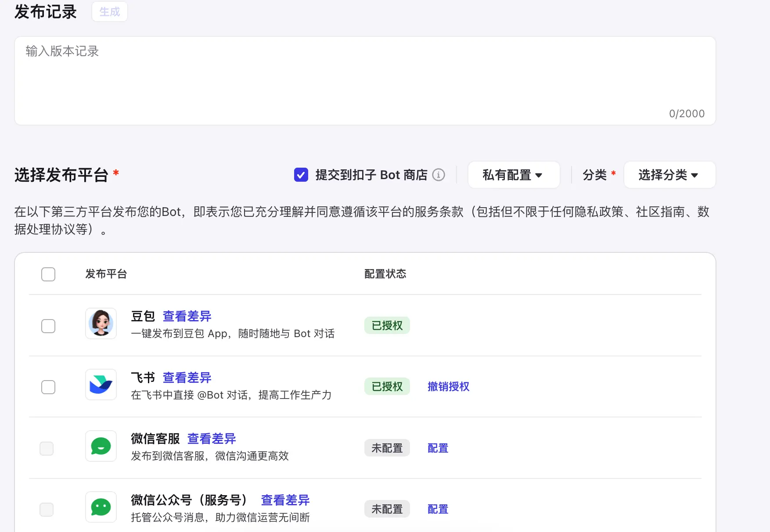Check the 飞书 platform checkbox
770x532 pixels.
[x=48, y=387]
